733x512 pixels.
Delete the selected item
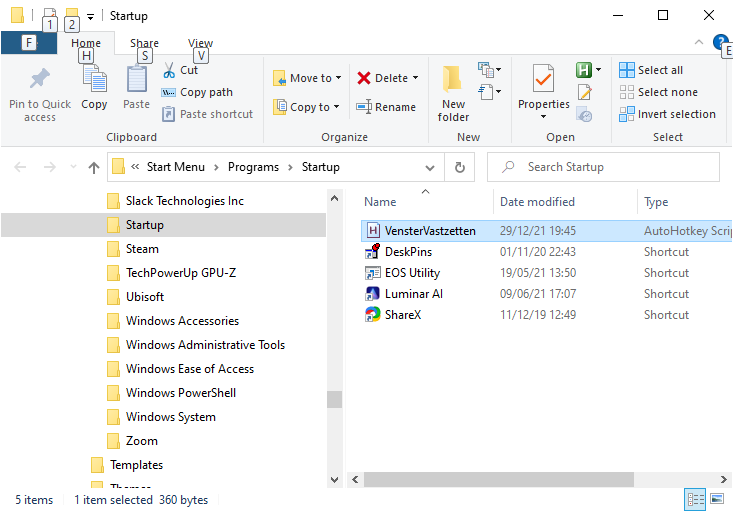[x=382, y=78]
